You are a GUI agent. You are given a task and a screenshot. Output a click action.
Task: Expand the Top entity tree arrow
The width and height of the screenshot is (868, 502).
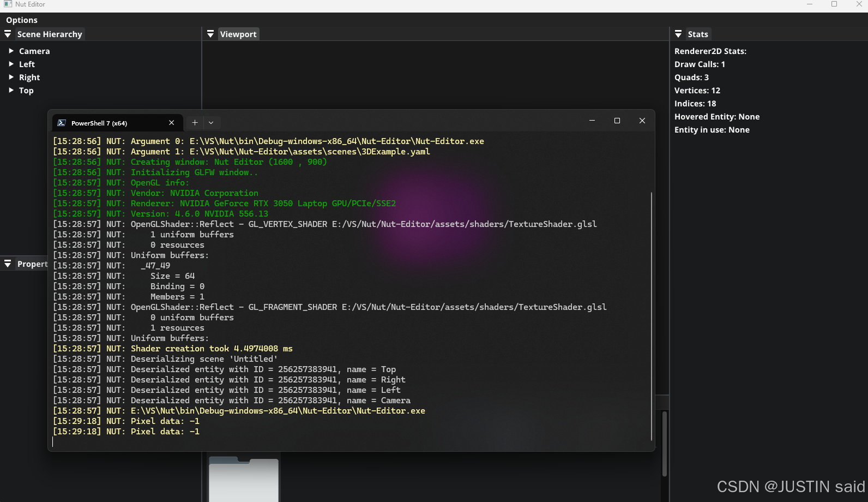pos(11,90)
